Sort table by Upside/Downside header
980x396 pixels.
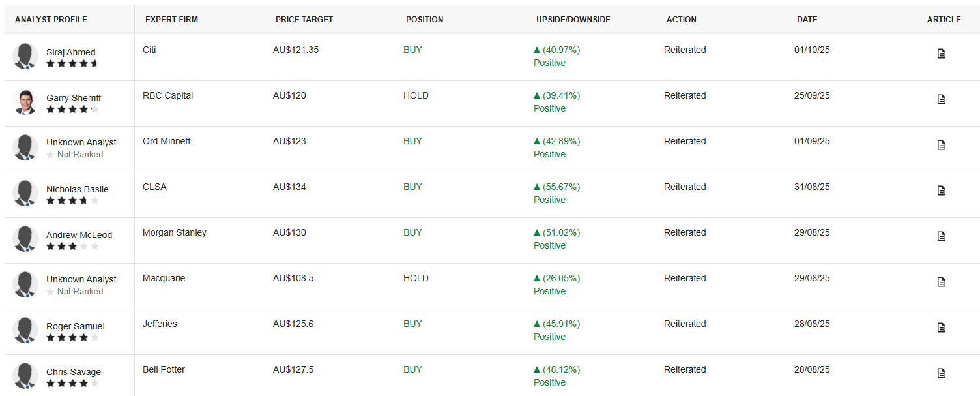(573, 20)
